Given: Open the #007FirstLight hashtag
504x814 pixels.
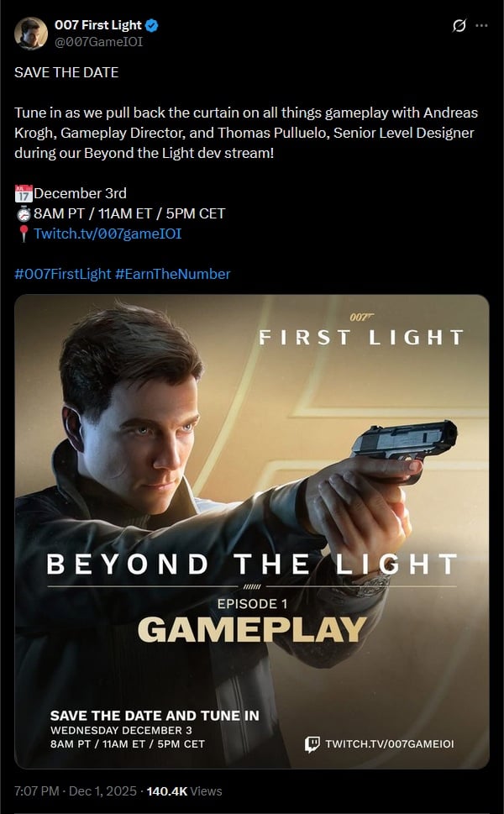Looking at the screenshot, I should pos(63,274).
